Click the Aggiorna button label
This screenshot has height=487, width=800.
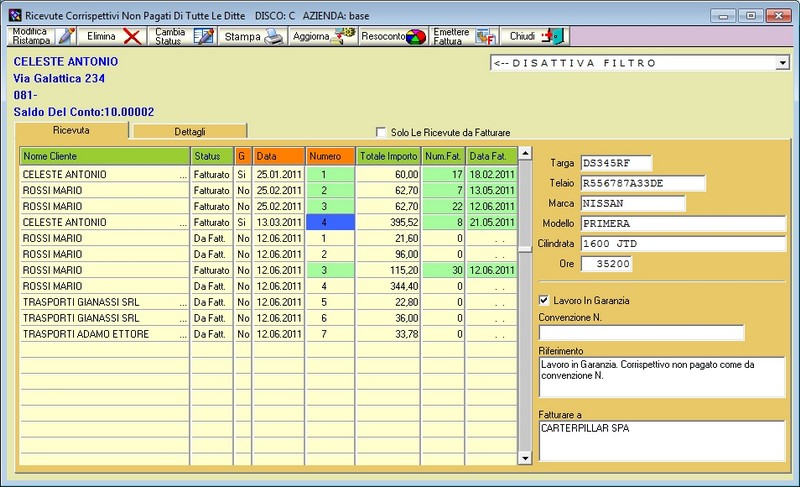(x=311, y=36)
